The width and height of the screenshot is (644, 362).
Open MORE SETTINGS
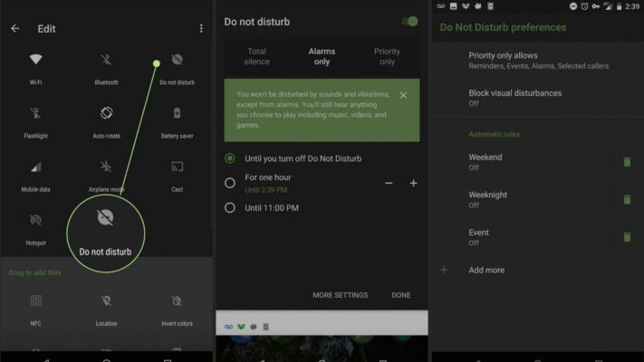[x=340, y=295]
